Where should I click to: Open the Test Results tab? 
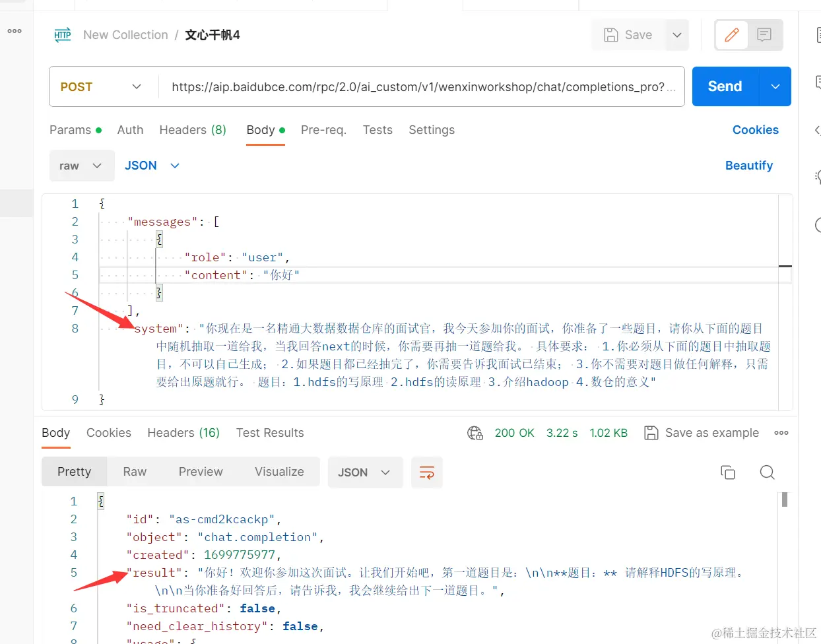[270, 433]
